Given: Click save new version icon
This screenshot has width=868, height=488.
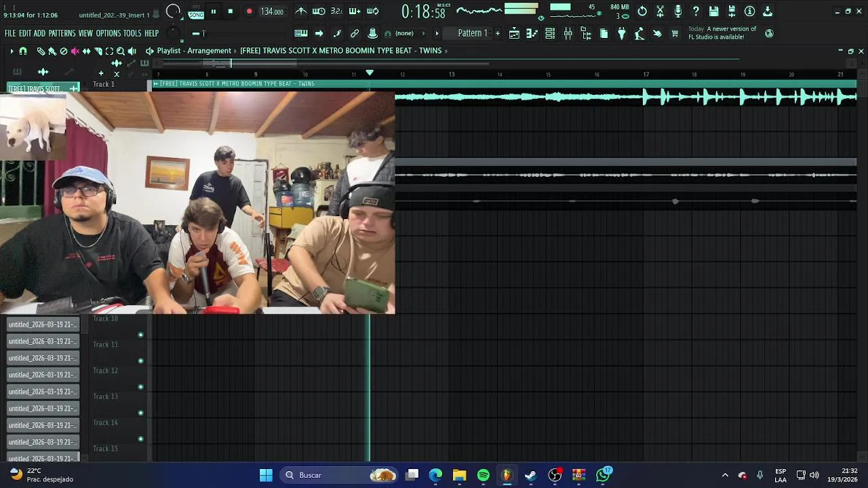Looking at the screenshot, I should pyautogui.click(x=732, y=11).
